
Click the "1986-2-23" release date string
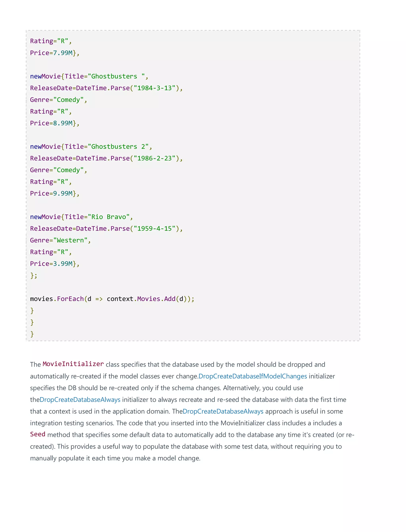[154, 158]
